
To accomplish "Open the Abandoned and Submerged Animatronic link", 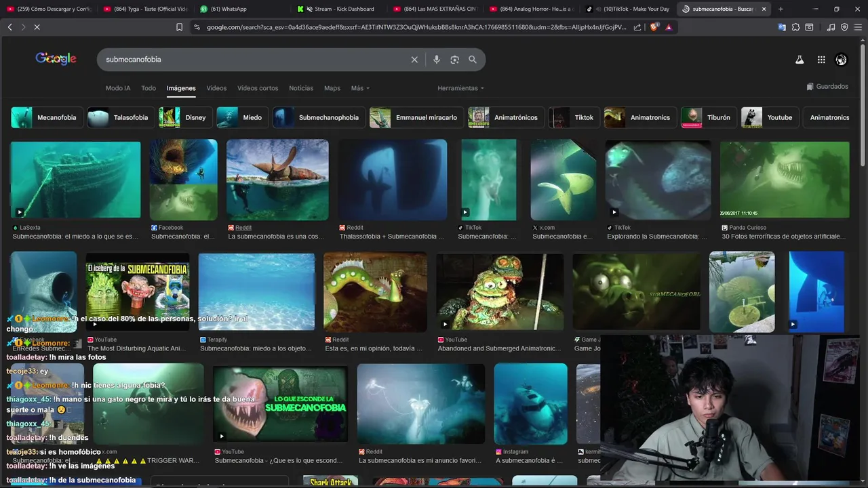I will pos(499,348).
